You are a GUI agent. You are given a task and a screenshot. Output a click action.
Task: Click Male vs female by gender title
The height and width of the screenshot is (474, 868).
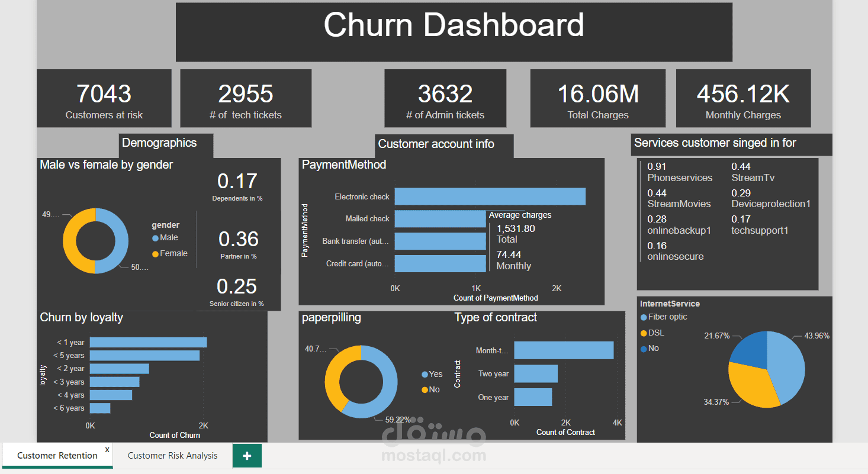[106, 165]
